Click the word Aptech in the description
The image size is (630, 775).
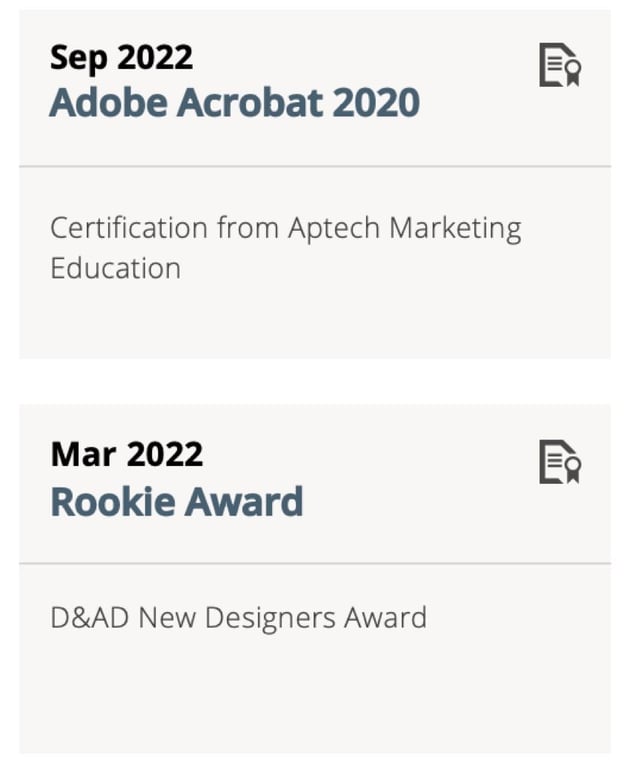[334, 228]
